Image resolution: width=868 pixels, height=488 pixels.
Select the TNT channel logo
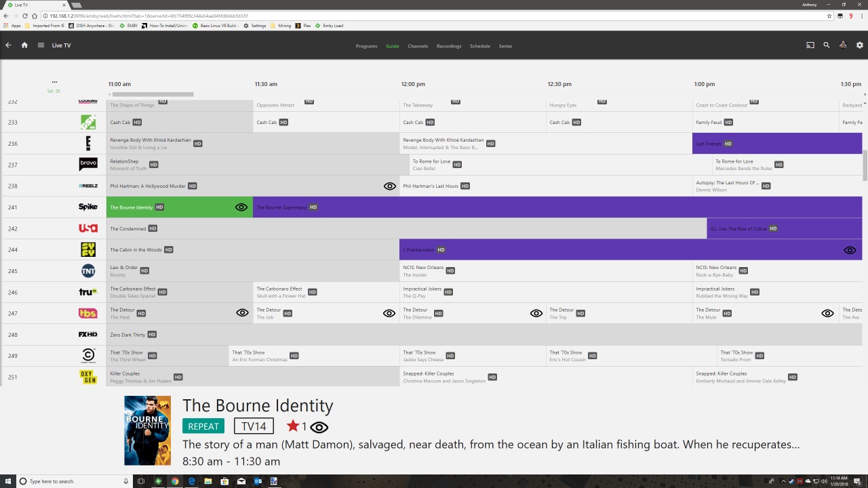(88, 270)
